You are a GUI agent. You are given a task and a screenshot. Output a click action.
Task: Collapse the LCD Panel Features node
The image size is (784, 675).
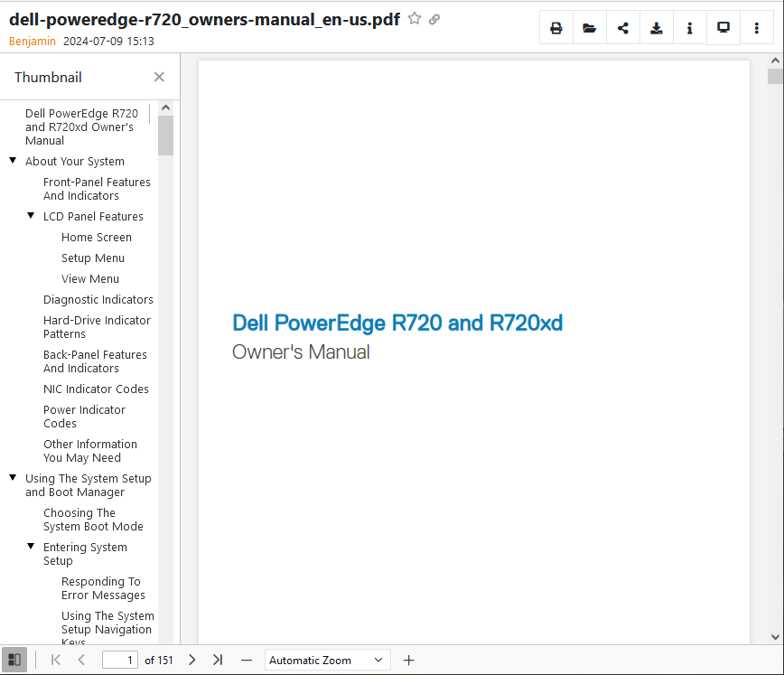pos(31,216)
